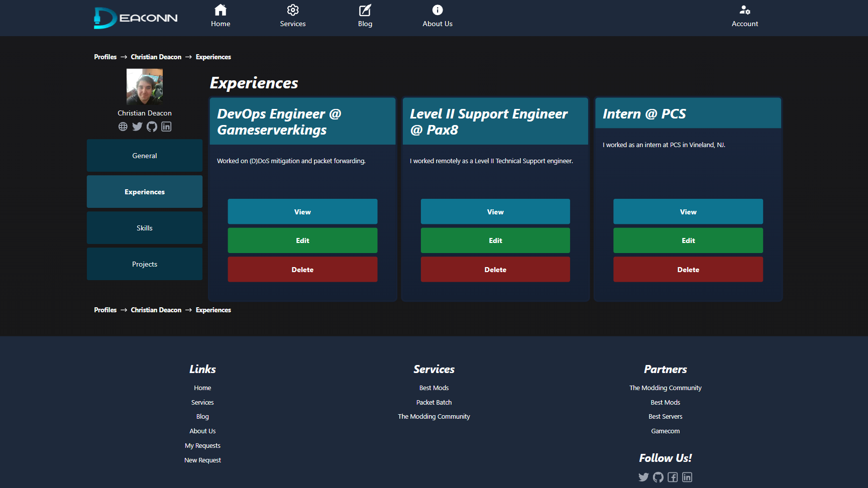View the Intern @ PCS experience

(688, 212)
